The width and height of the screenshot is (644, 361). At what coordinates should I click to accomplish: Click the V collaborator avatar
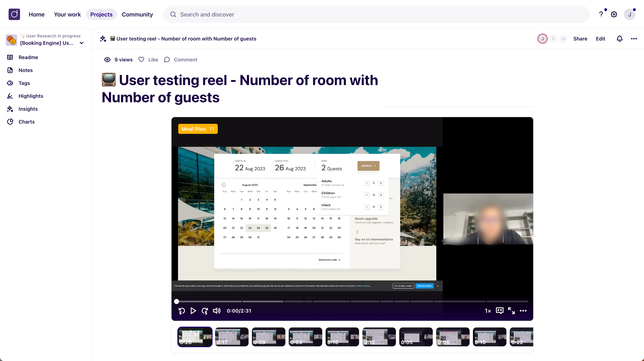pos(553,38)
